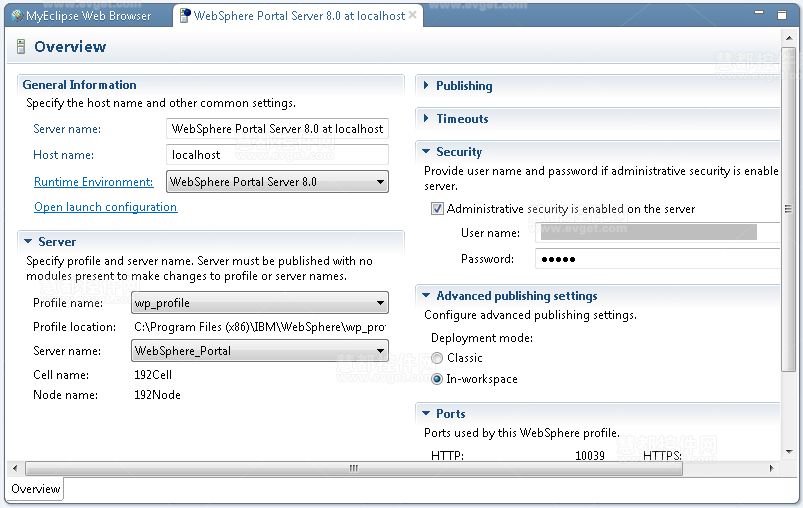
Task: Click the Server name text field
Action: pos(277,129)
